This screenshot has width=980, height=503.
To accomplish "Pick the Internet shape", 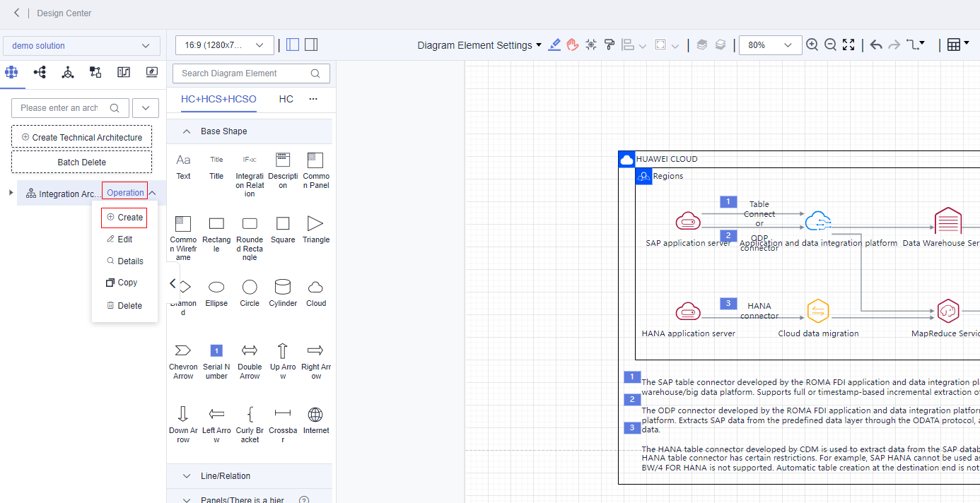I will click(316, 420).
